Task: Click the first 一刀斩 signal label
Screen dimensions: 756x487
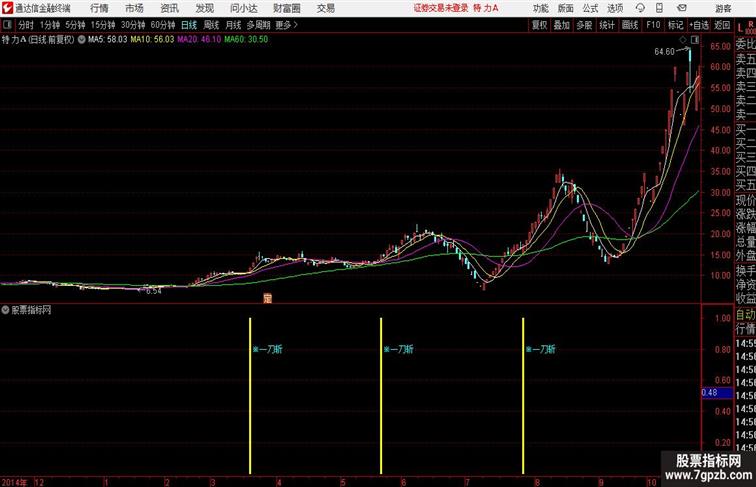Action: pos(268,349)
